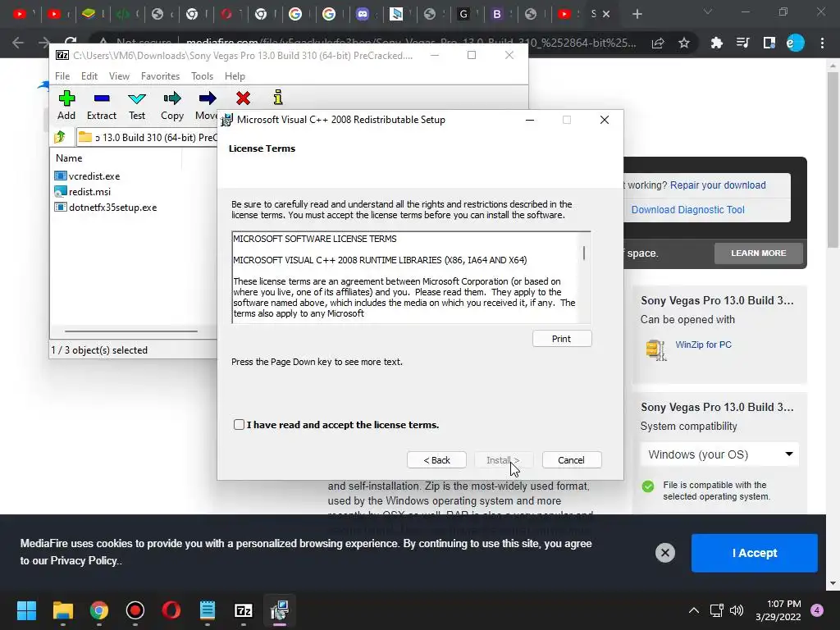Open the browser three-dot menu
This screenshot has width=840, height=630.
822,43
